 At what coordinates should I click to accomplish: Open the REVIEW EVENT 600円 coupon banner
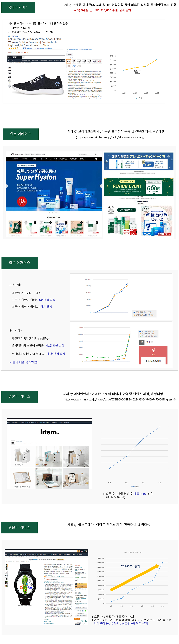click(139, 186)
